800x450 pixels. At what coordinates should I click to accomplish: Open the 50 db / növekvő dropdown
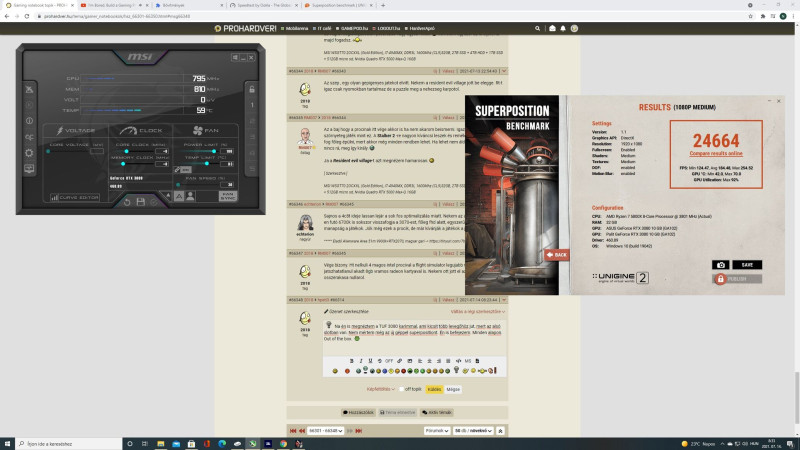point(473,431)
